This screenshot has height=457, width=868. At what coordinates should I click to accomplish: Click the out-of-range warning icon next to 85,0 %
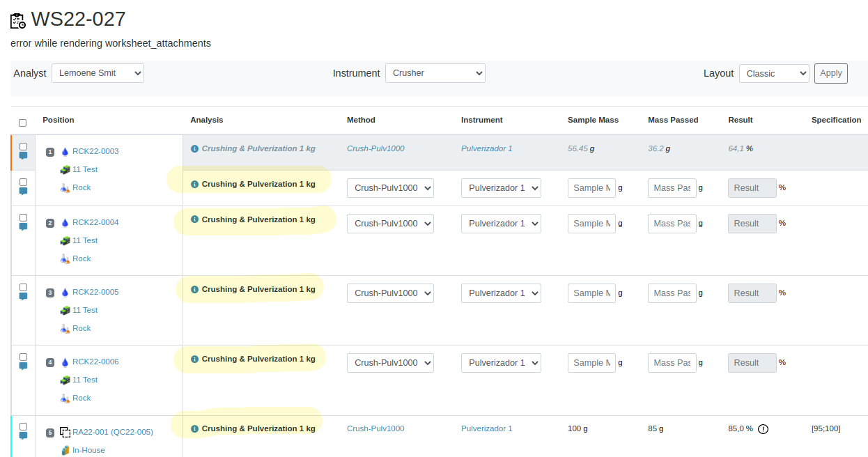(763, 429)
